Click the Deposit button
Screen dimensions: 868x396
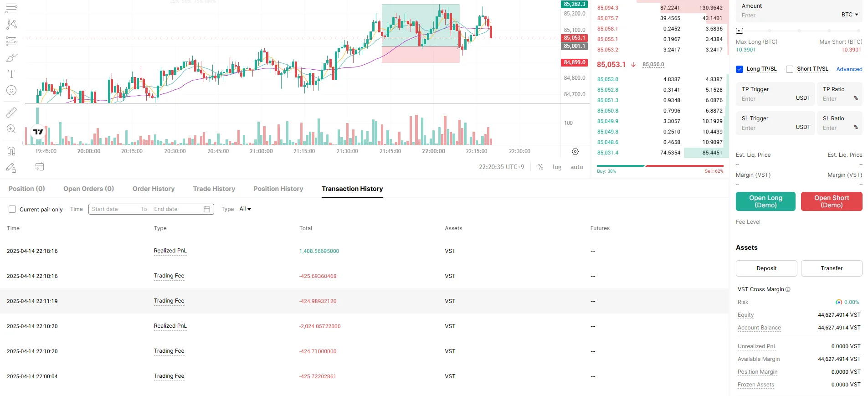[x=766, y=268]
